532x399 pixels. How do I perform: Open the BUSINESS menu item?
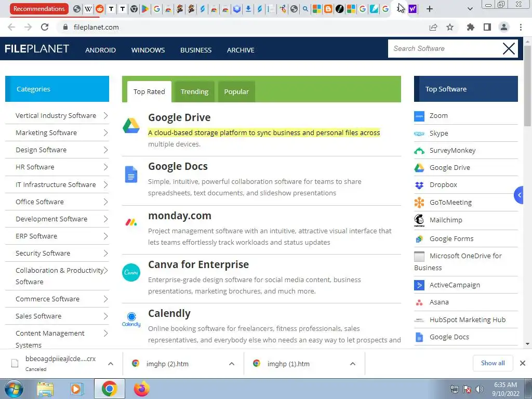coord(196,50)
